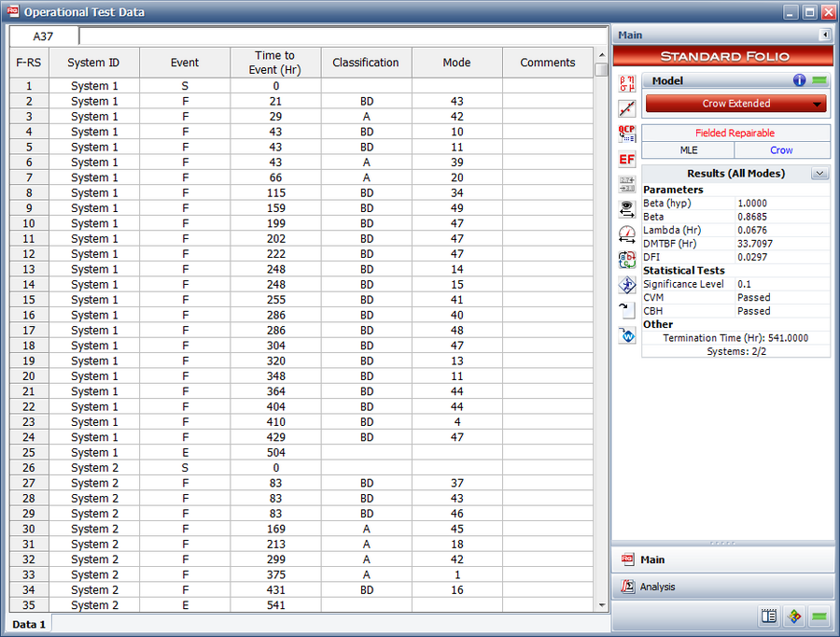The height and width of the screenshot is (637, 840).
Task: Click the blue W transfer icon
Action: 627,335
